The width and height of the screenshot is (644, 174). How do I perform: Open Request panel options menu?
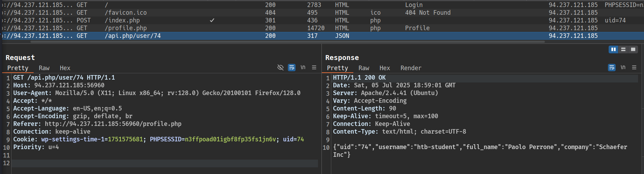click(314, 67)
